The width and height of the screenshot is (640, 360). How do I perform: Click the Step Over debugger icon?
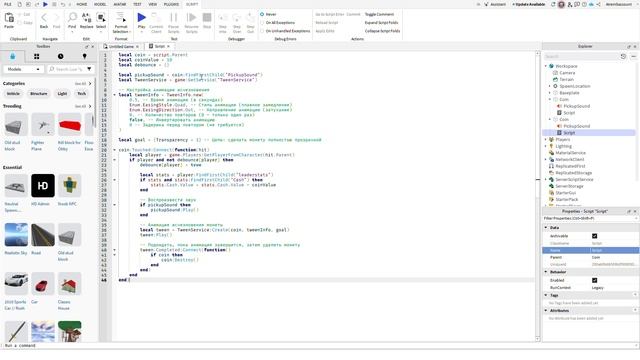click(x=237, y=18)
